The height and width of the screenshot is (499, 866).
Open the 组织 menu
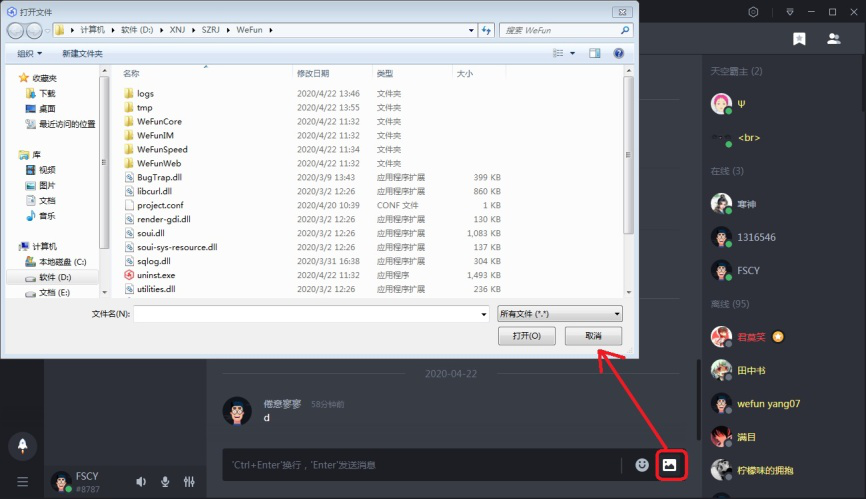point(29,54)
